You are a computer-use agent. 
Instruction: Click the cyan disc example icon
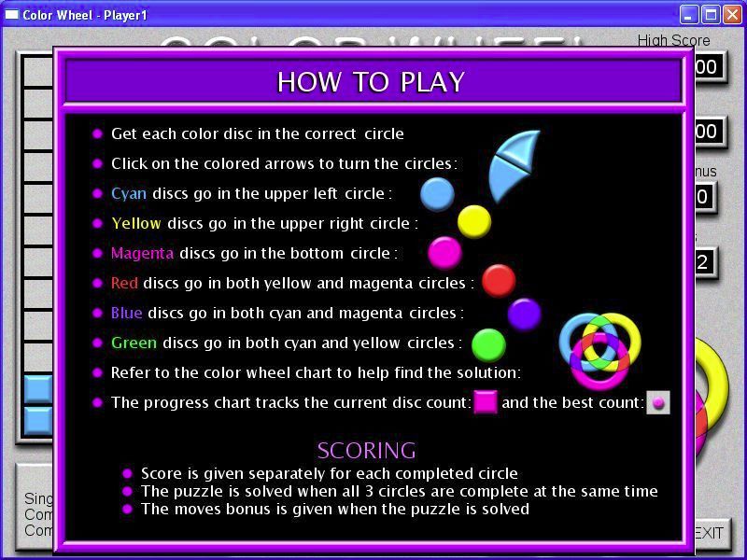437,194
